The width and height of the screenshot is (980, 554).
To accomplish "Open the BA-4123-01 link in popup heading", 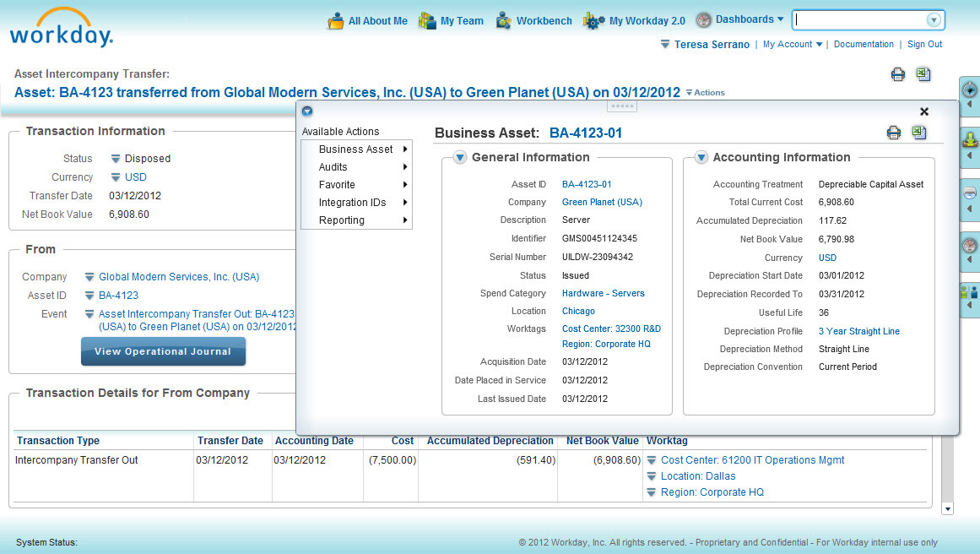I will pyautogui.click(x=586, y=133).
